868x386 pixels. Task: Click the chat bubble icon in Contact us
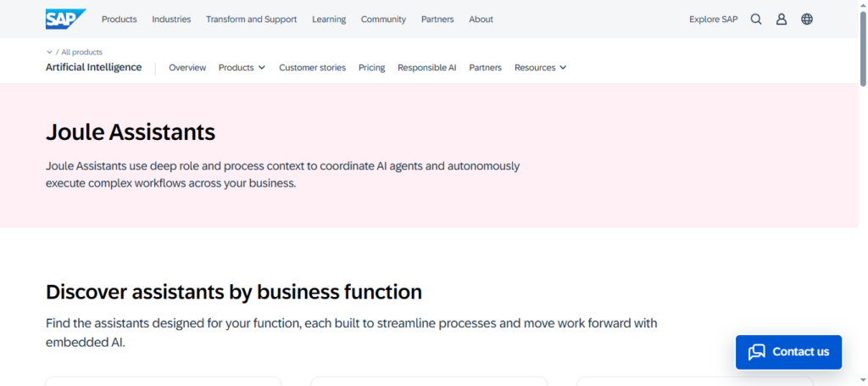click(x=756, y=352)
